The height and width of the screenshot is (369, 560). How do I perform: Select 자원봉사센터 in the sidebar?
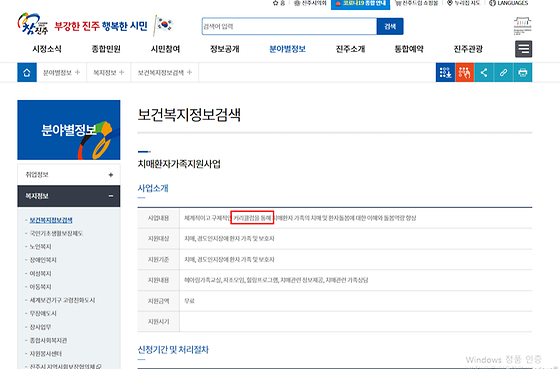coord(46,353)
